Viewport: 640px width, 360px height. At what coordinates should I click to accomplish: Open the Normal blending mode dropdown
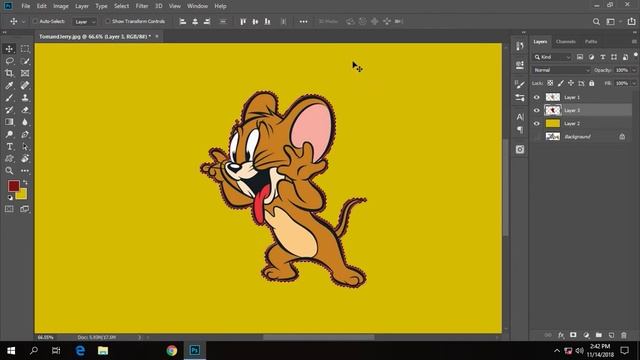561,70
